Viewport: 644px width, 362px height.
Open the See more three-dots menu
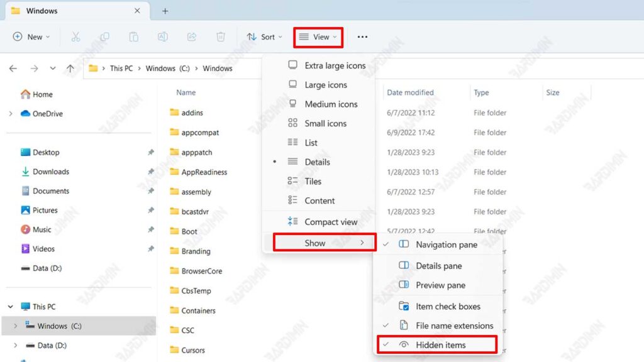click(x=362, y=37)
